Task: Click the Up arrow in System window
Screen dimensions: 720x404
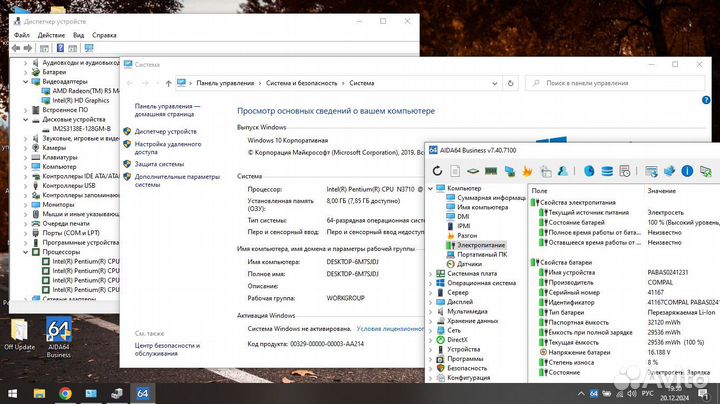Action: pos(169,83)
